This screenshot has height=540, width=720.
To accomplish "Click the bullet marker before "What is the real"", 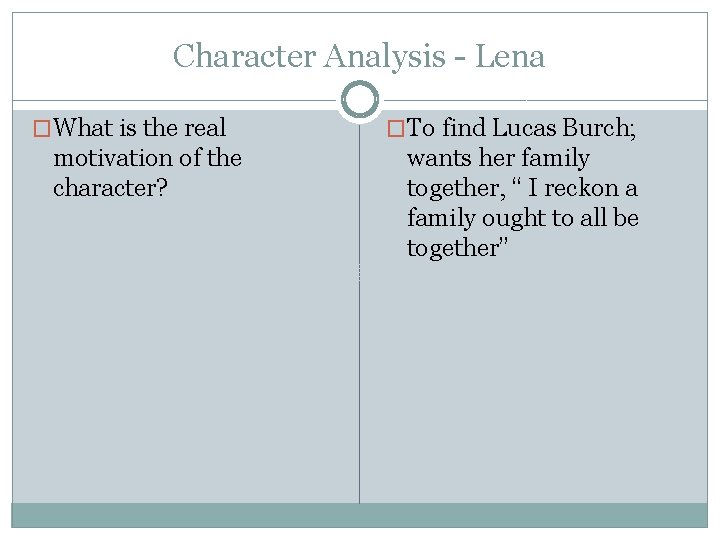I will (x=41, y=129).
